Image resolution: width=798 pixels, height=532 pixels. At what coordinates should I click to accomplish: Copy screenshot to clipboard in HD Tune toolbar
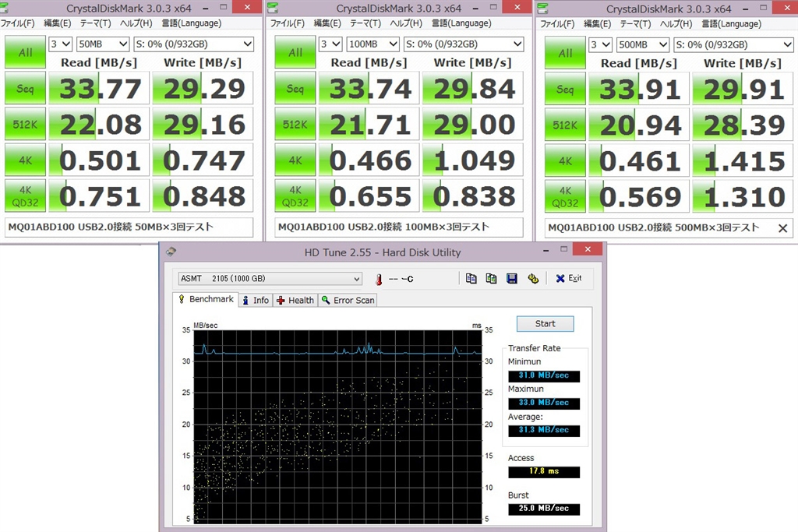point(491,278)
